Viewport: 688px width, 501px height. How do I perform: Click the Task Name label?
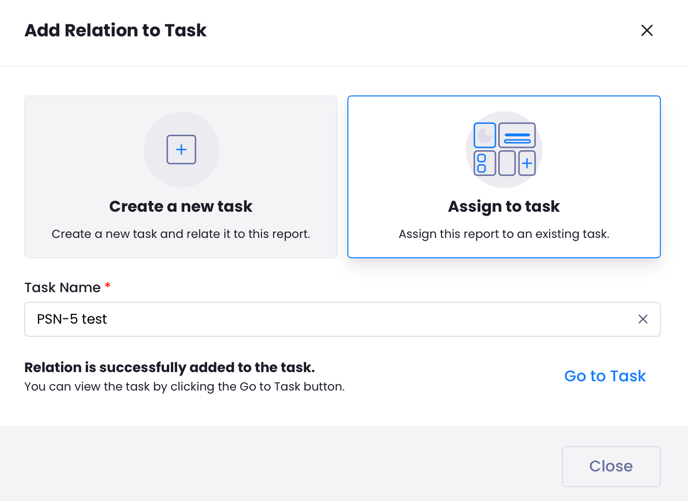(62, 288)
